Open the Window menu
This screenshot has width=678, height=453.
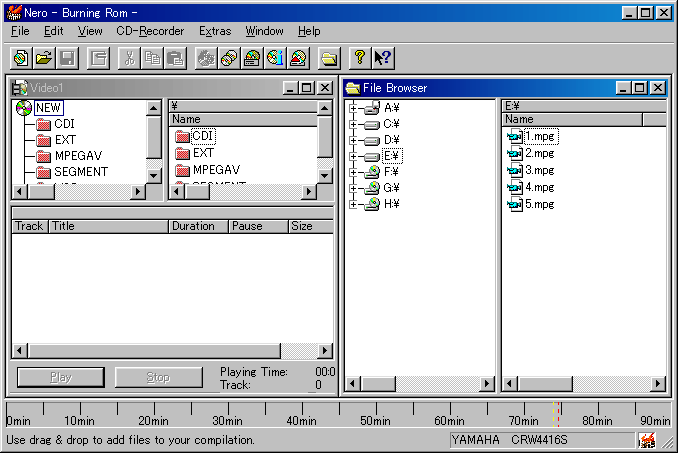click(x=264, y=31)
